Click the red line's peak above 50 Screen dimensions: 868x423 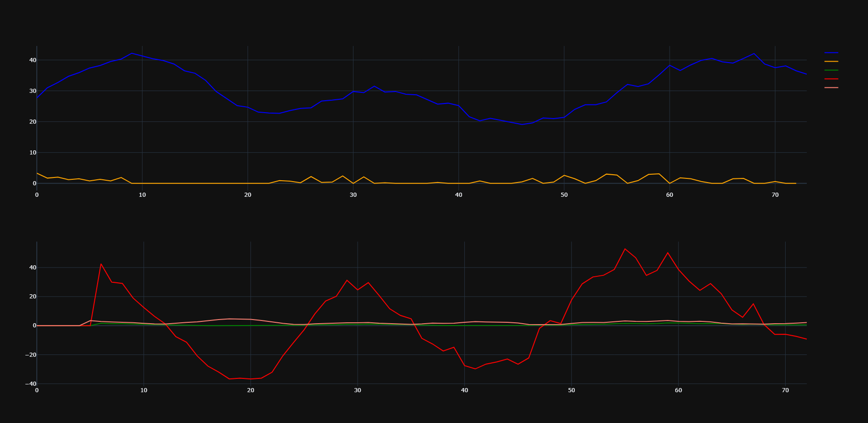point(625,248)
